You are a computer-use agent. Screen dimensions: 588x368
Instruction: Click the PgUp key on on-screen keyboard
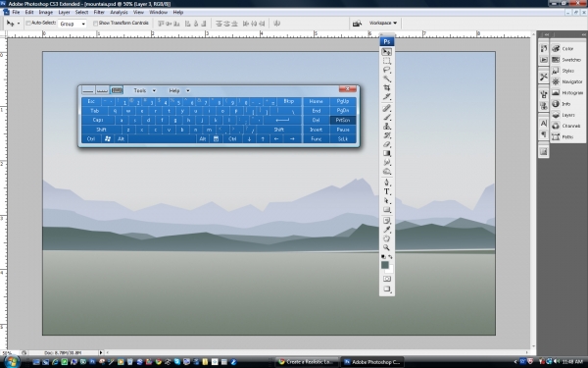343,101
